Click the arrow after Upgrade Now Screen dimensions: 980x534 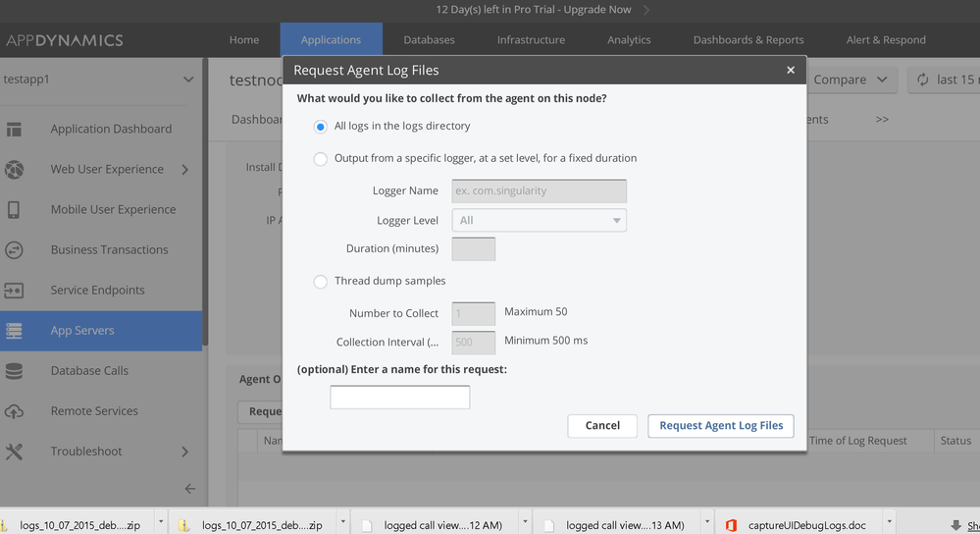pyautogui.click(x=646, y=10)
